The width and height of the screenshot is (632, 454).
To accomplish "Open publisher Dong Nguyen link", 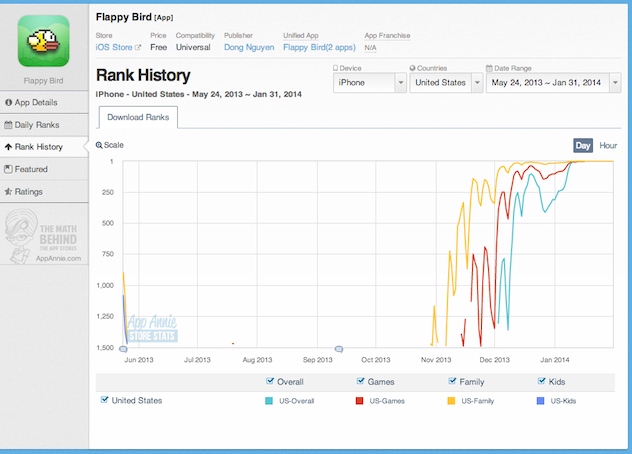I will 249,47.
